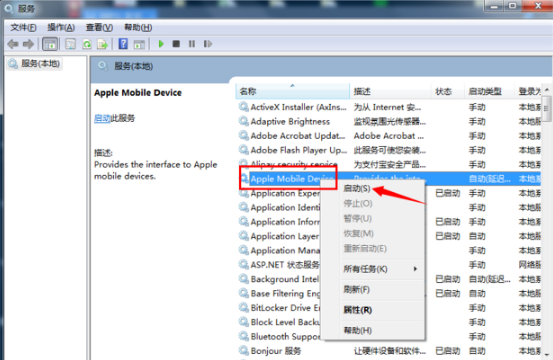Open the 帮助(H) menu in menu bar
Screen dimensions: 553x360
tap(138, 28)
